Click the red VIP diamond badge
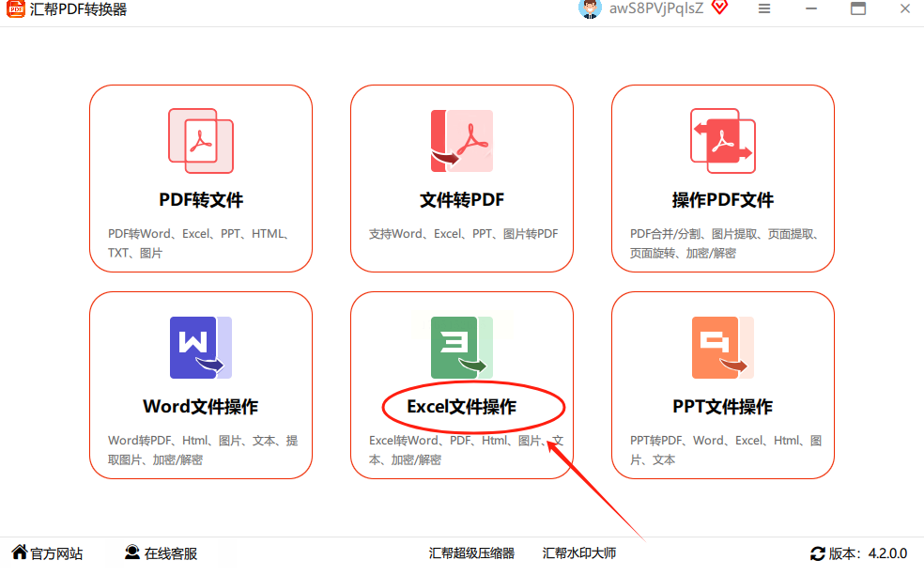The width and height of the screenshot is (924, 576). click(719, 8)
